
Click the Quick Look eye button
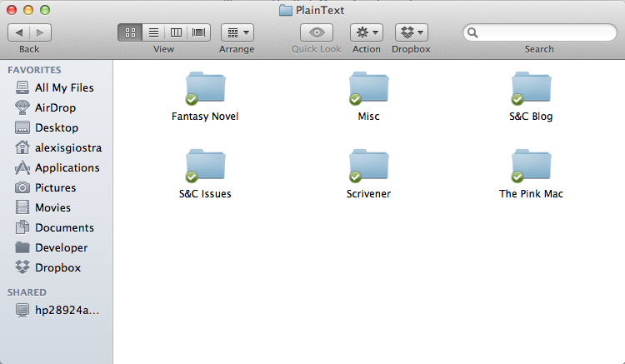317,32
